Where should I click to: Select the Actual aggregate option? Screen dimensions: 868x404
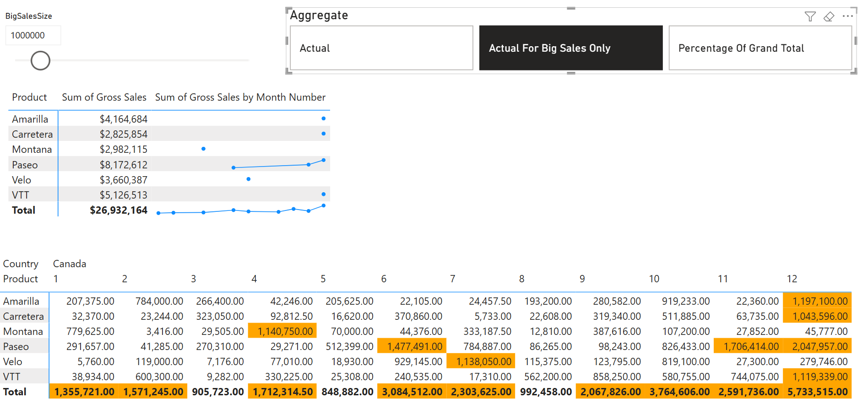(x=381, y=48)
